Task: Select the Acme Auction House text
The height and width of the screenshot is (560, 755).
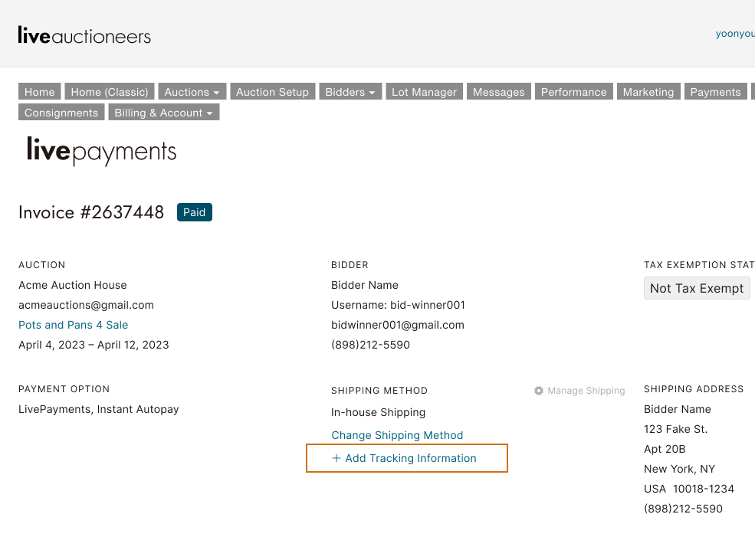Action: [73, 285]
